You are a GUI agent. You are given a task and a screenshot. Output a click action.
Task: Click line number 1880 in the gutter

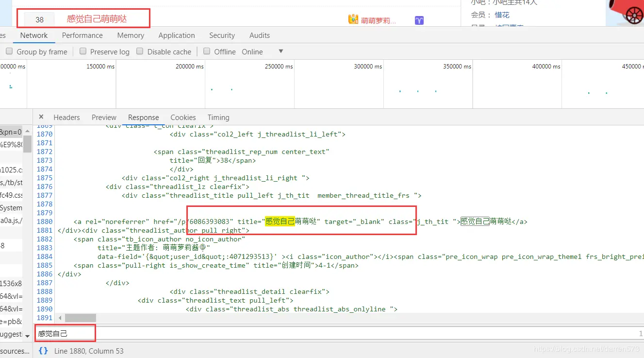[45, 222]
